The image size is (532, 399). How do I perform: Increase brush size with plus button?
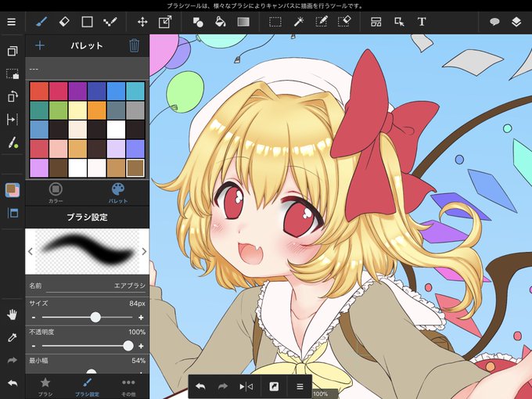click(141, 318)
